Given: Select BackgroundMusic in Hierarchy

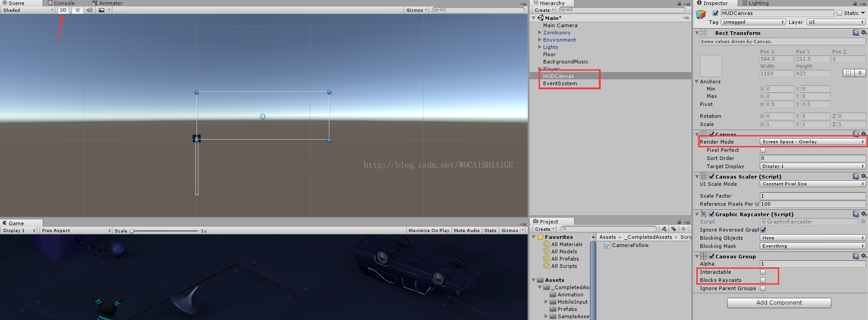Looking at the screenshot, I should [x=565, y=62].
